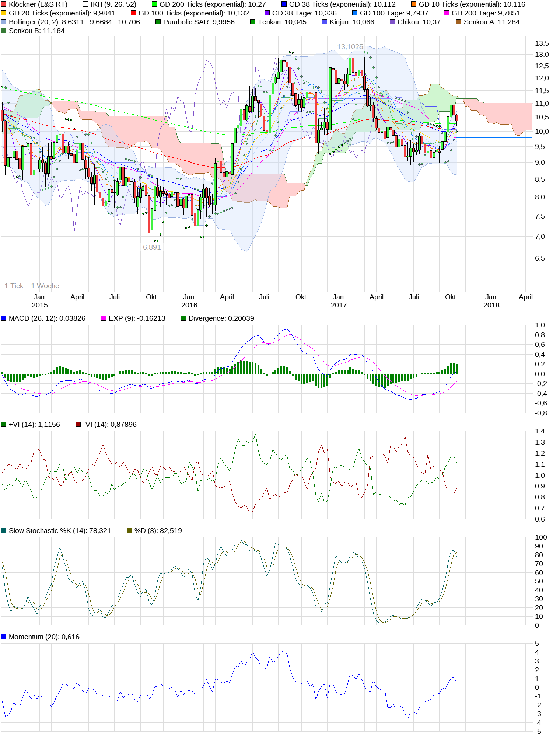Click 'Slow Stochastic %K (14): 78,321' label
This screenshot has height=739, width=560.
pos(60,531)
